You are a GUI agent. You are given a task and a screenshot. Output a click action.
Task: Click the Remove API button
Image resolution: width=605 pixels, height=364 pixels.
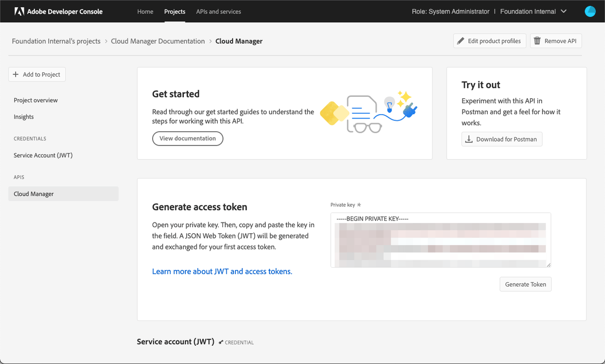click(556, 41)
